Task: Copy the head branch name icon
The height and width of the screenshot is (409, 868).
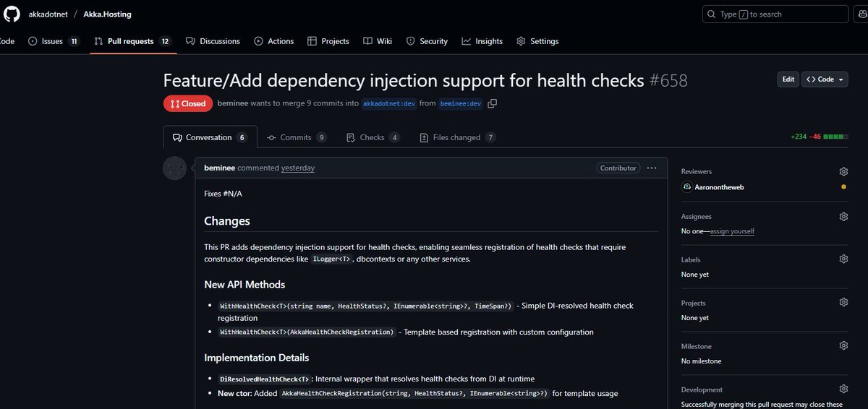Action: click(493, 103)
